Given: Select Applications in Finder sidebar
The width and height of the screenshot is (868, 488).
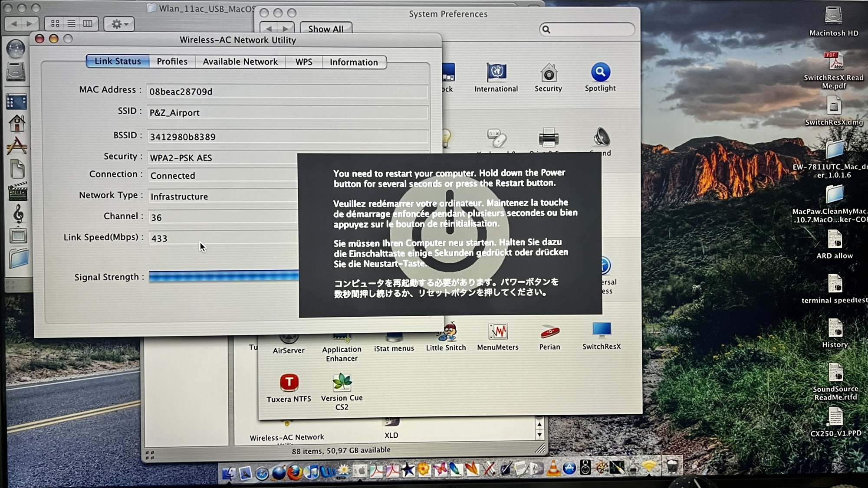Looking at the screenshot, I should tap(17, 146).
